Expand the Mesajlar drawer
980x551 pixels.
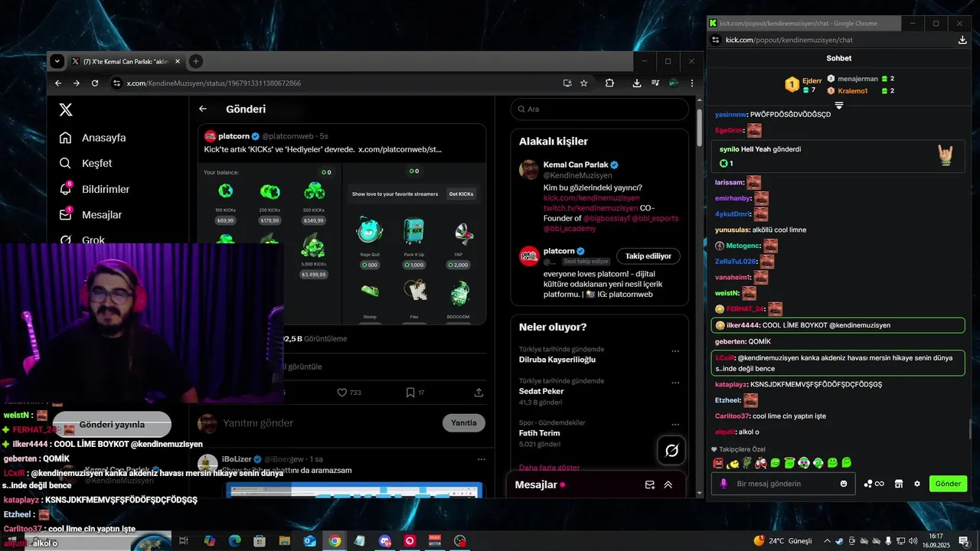pyautogui.click(x=668, y=484)
